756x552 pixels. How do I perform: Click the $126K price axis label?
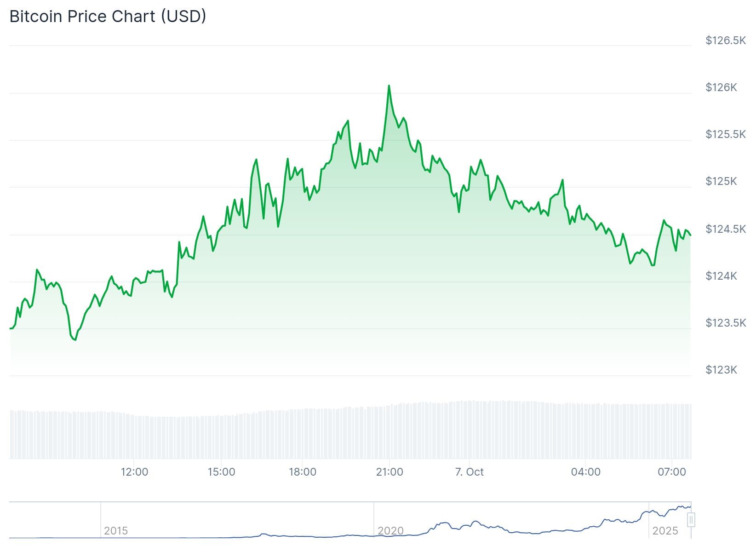[721, 87]
